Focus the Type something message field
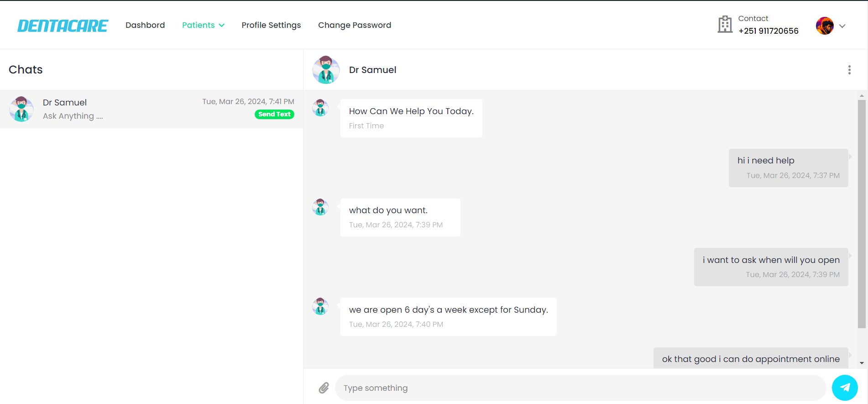Image resolution: width=868 pixels, height=404 pixels. click(x=580, y=388)
